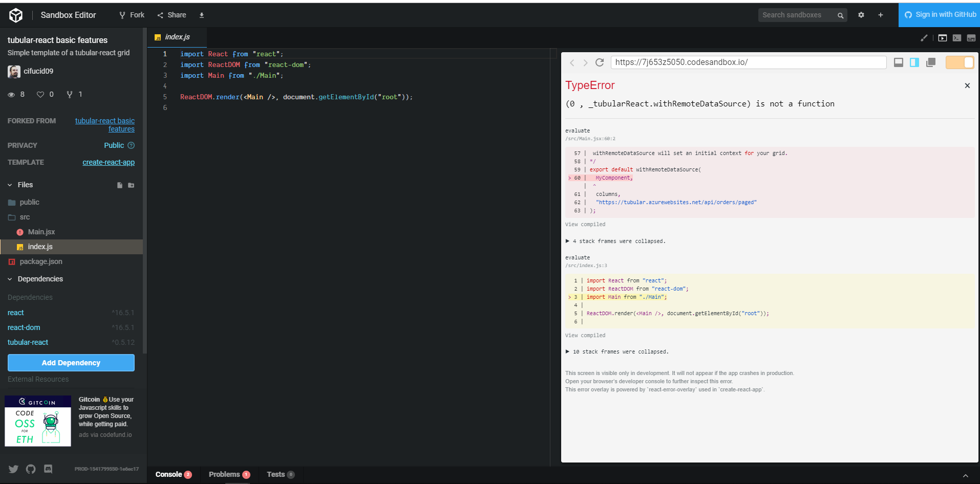The height and width of the screenshot is (484, 980).
Task: Open the settings gear icon
Action: [x=861, y=15]
